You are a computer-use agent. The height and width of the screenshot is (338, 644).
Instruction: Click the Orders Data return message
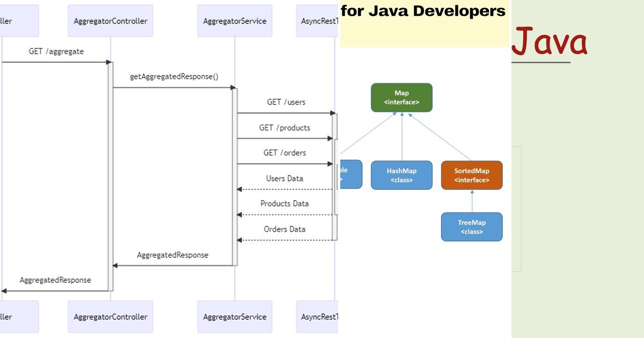(286, 229)
